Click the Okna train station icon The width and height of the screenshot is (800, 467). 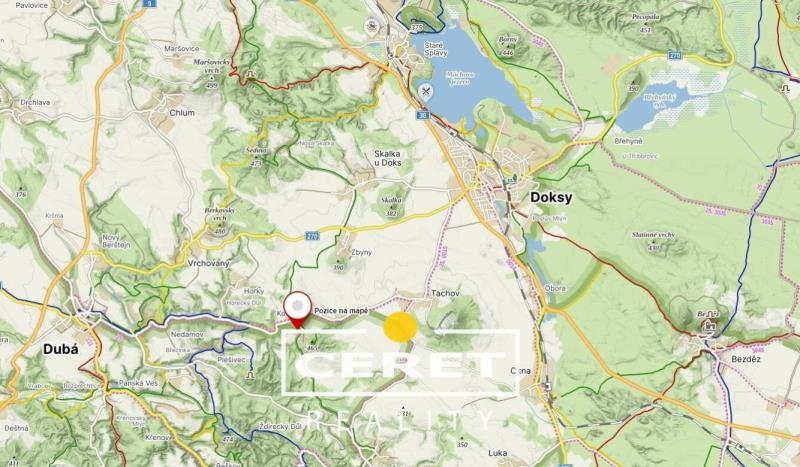click(547, 386)
